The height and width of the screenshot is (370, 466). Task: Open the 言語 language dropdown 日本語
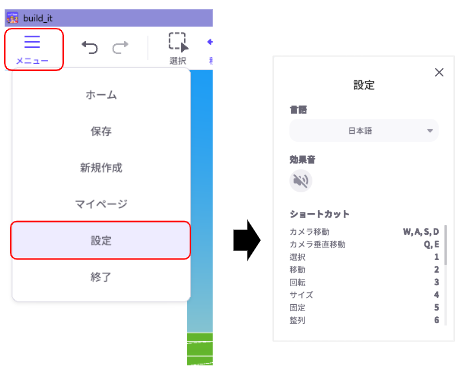(364, 131)
